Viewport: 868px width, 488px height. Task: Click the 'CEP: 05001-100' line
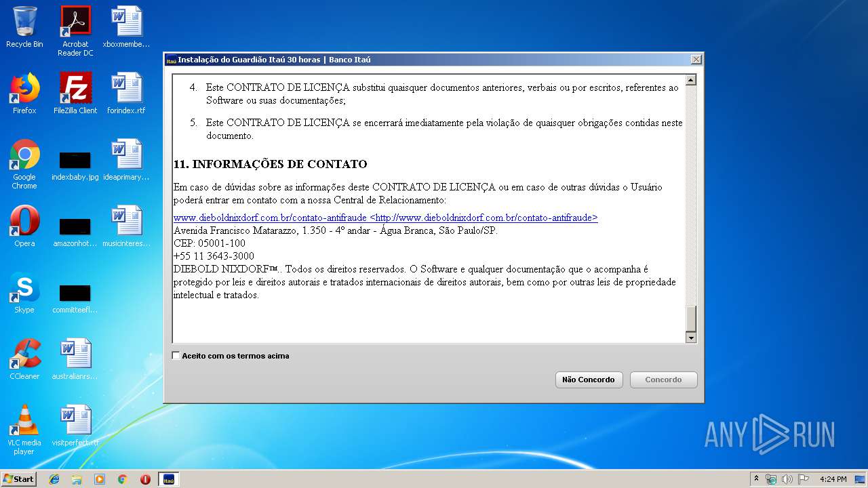pyautogui.click(x=210, y=243)
